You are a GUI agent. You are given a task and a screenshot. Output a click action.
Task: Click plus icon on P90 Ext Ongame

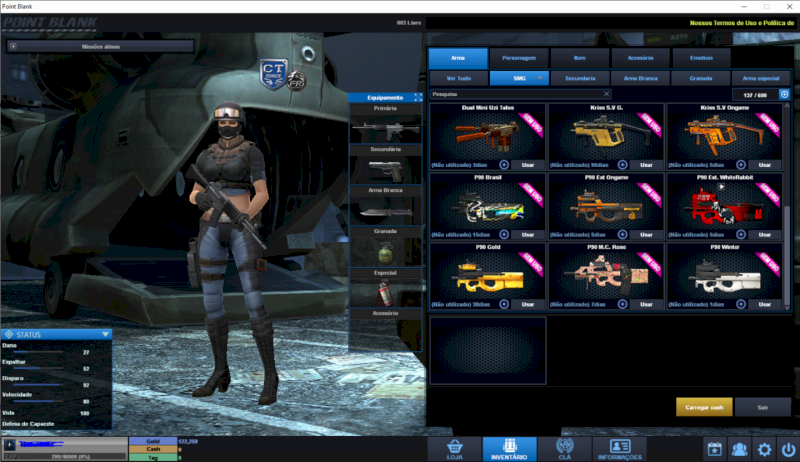pos(622,235)
